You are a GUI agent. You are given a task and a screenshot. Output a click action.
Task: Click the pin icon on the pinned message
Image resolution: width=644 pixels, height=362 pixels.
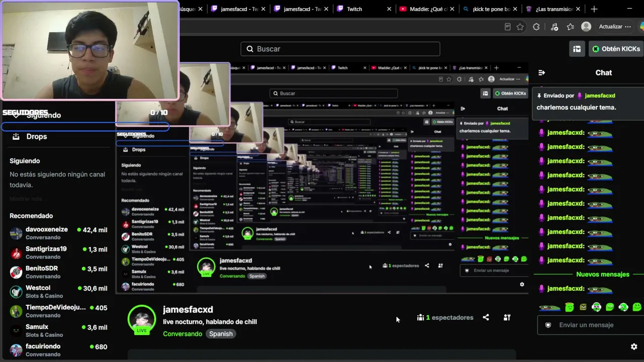point(539,96)
